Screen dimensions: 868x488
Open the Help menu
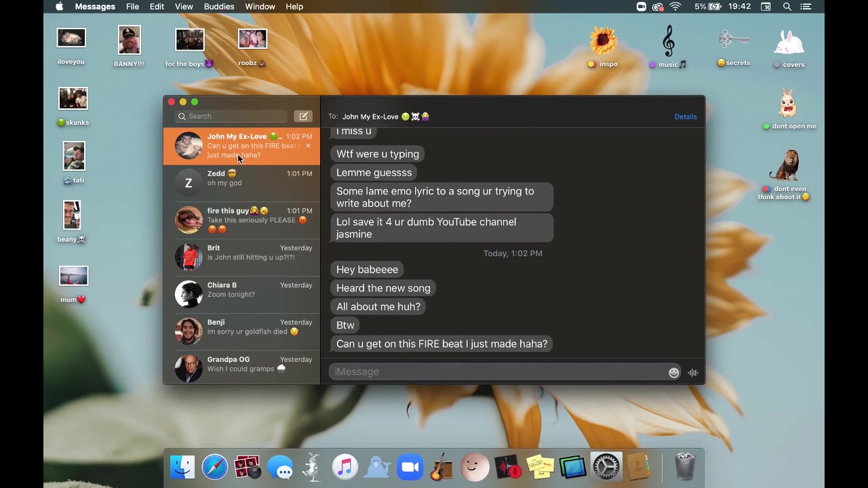[294, 6]
